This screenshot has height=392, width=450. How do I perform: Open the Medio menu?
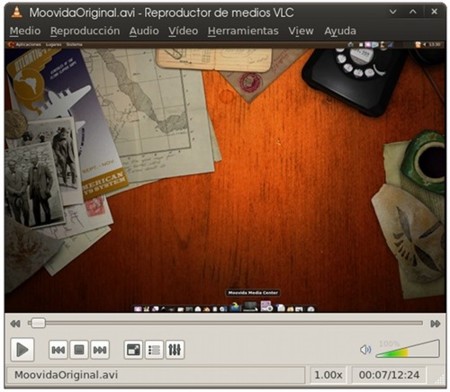[25, 31]
